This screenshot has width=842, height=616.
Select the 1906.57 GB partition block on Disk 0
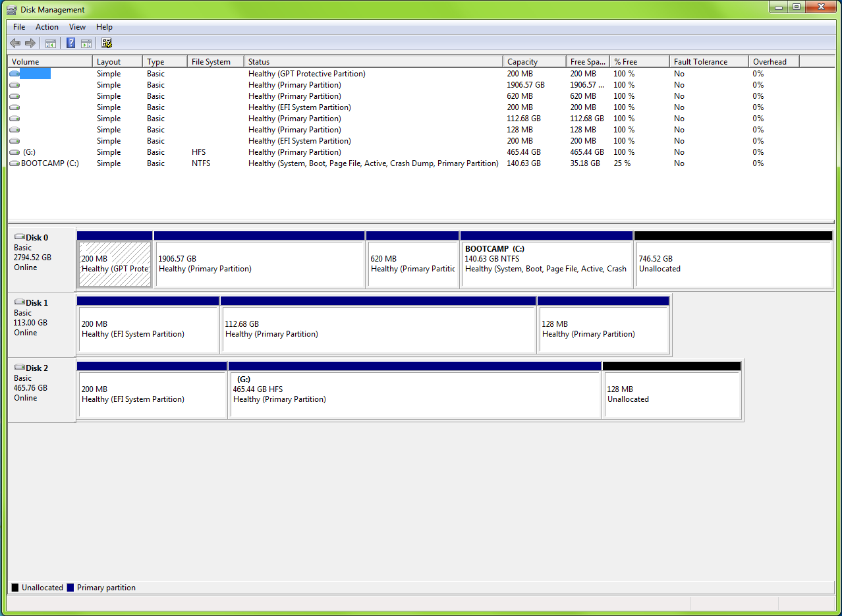coord(259,259)
